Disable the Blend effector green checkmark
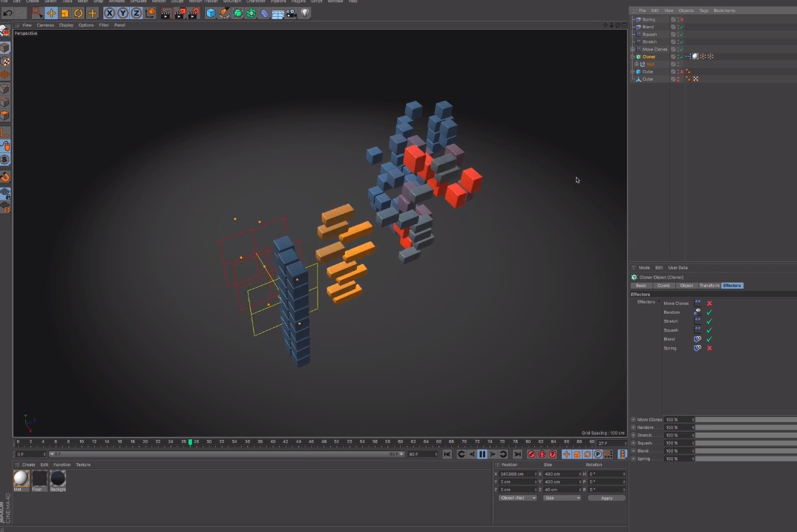Image resolution: width=797 pixels, height=532 pixels. (x=709, y=339)
